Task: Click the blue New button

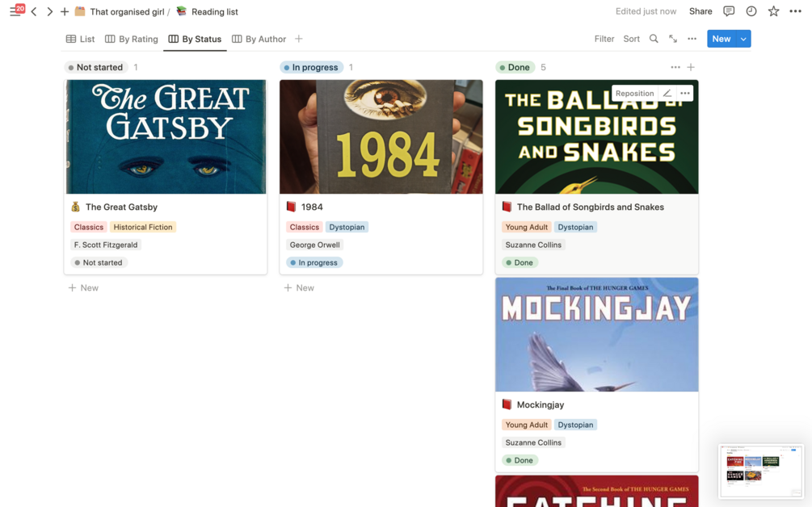Action: pos(722,39)
